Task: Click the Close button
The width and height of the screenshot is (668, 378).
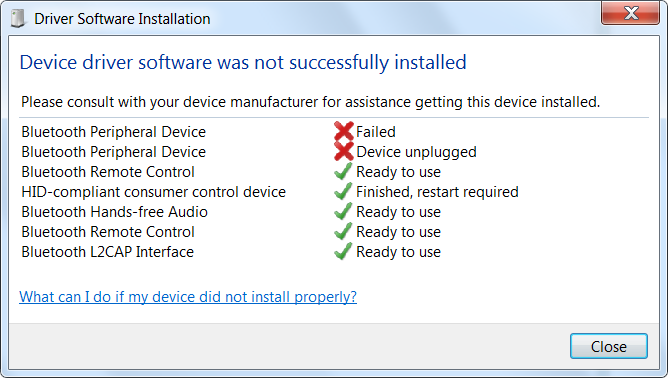Action: (609, 346)
